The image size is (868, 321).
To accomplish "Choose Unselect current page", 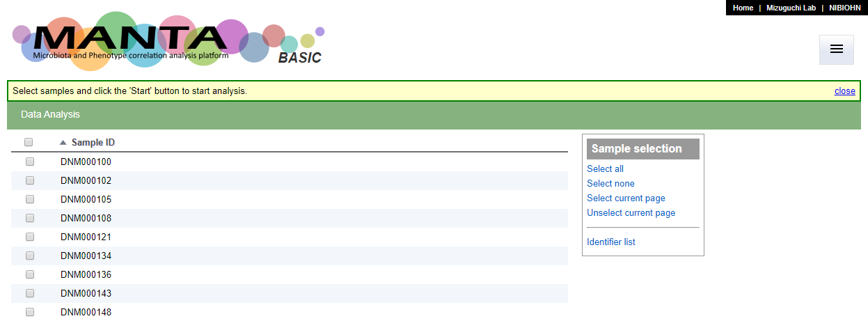I will pyautogui.click(x=631, y=212).
